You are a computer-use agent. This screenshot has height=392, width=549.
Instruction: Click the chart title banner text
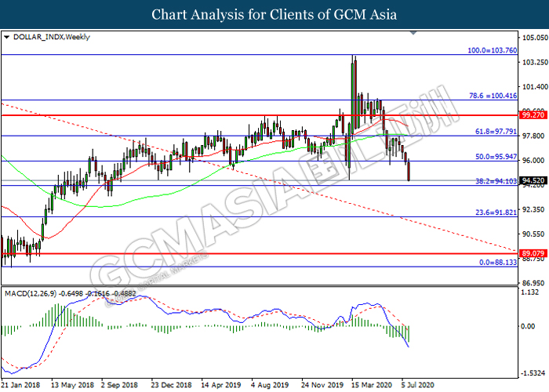pyautogui.click(x=274, y=14)
